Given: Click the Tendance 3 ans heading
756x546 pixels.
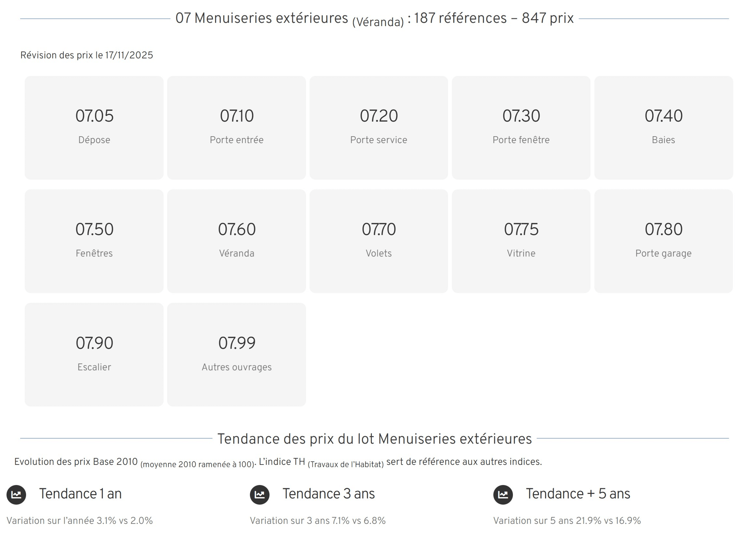Looking at the screenshot, I should tap(329, 494).
